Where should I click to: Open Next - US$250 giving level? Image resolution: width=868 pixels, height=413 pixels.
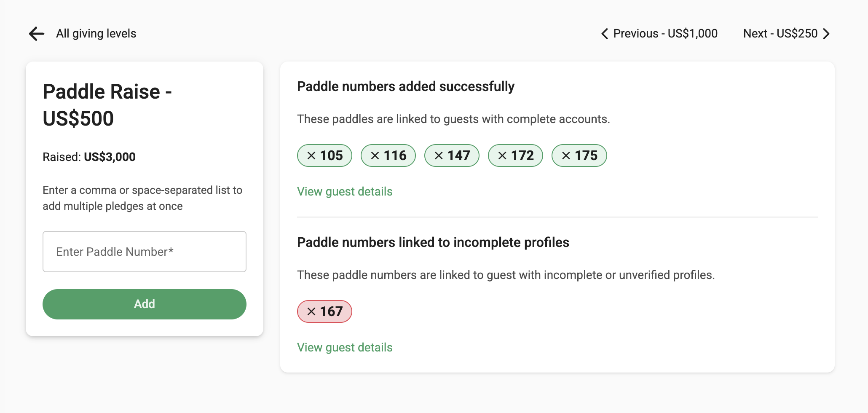[x=780, y=34]
